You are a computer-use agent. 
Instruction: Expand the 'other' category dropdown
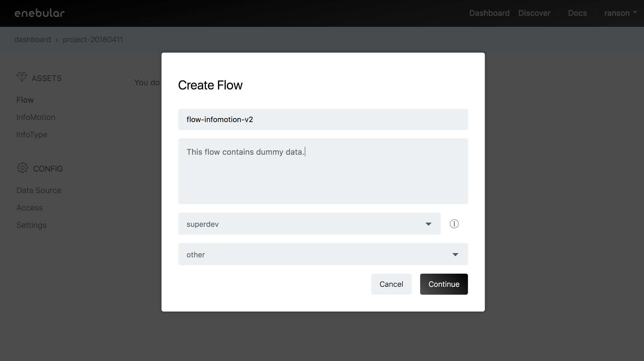(323, 254)
